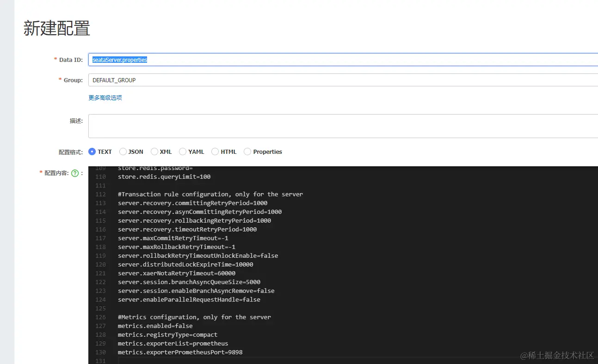
Task: Click line server.session.branchAsyncQueueSize=5000
Action: 189,282
